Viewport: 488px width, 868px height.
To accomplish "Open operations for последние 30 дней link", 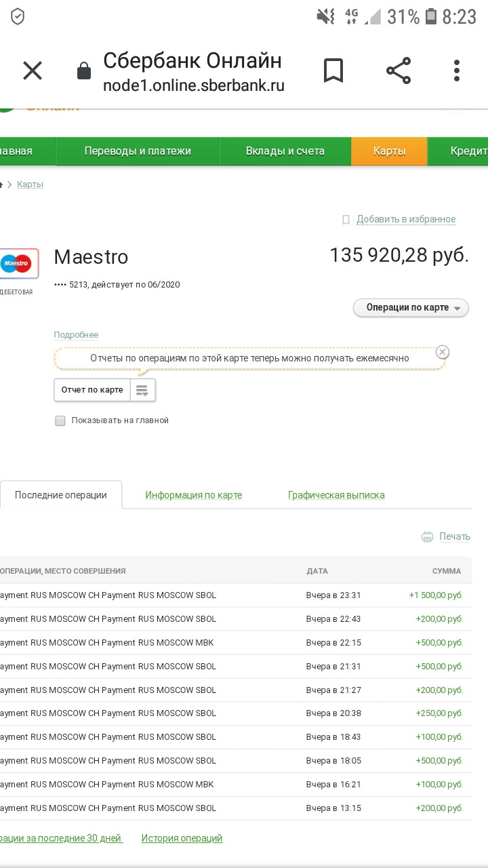I will [61, 838].
